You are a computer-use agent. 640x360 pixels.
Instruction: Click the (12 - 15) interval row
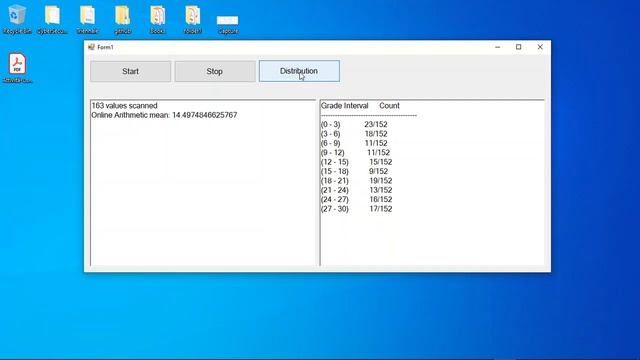pyautogui.click(x=356, y=162)
